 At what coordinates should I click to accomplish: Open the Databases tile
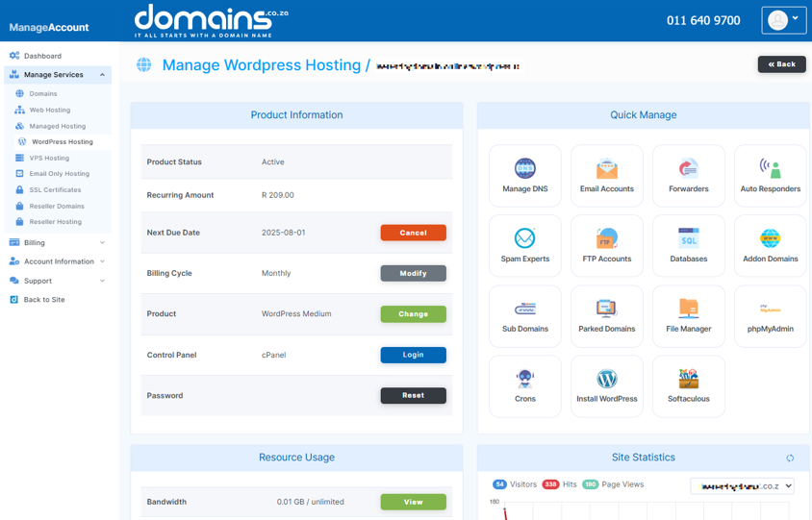point(688,246)
